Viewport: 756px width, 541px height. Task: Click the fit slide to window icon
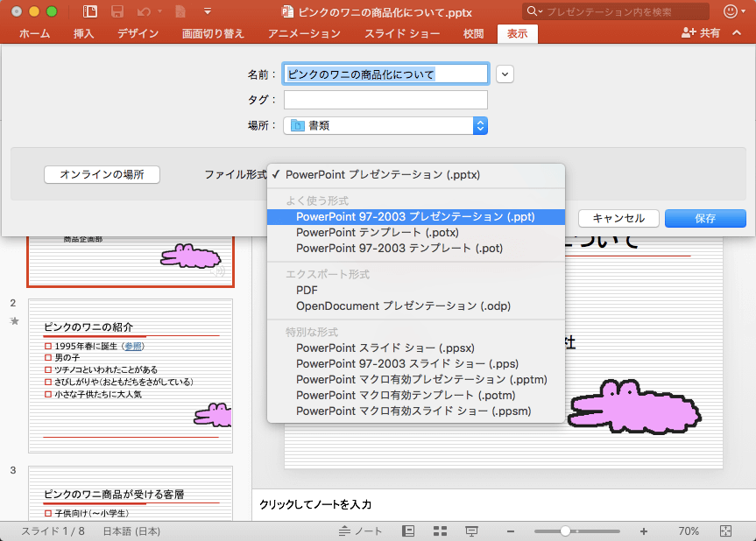click(x=725, y=530)
